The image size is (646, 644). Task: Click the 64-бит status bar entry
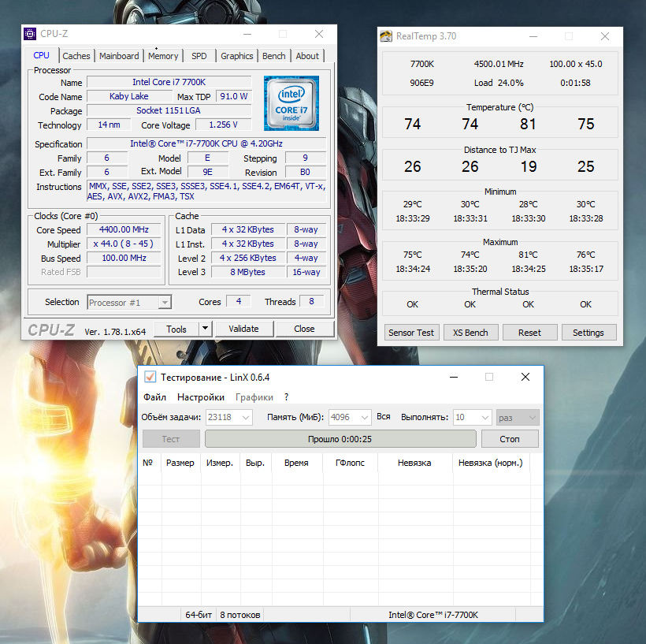point(199,615)
